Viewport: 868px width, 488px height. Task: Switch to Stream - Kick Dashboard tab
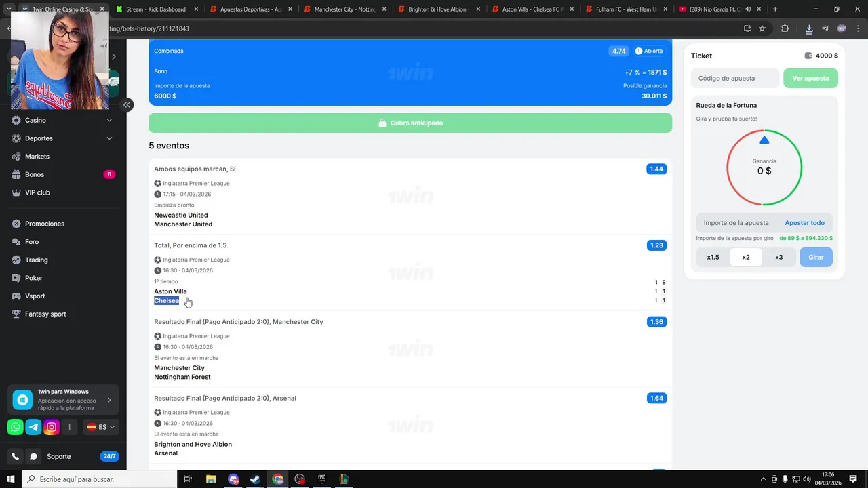[x=156, y=9]
